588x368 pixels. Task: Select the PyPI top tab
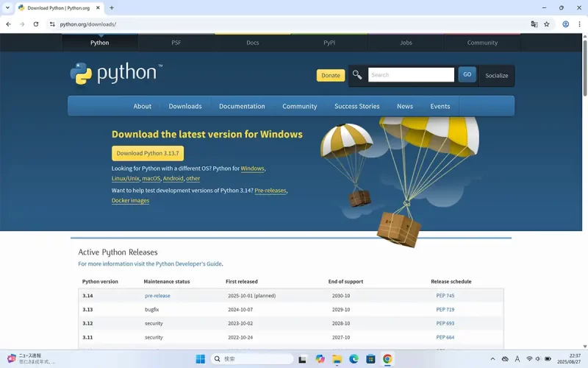pyautogui.click(x=329, y=43)
